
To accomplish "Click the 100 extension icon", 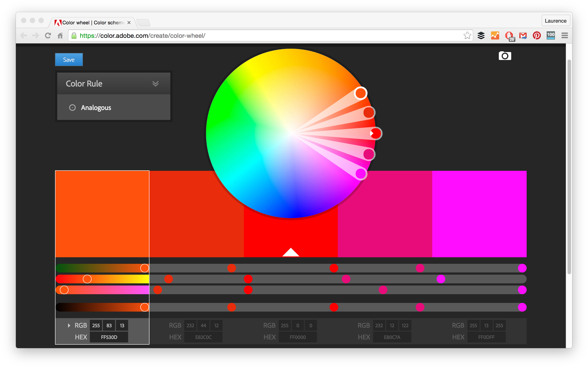I will (551, 35).
